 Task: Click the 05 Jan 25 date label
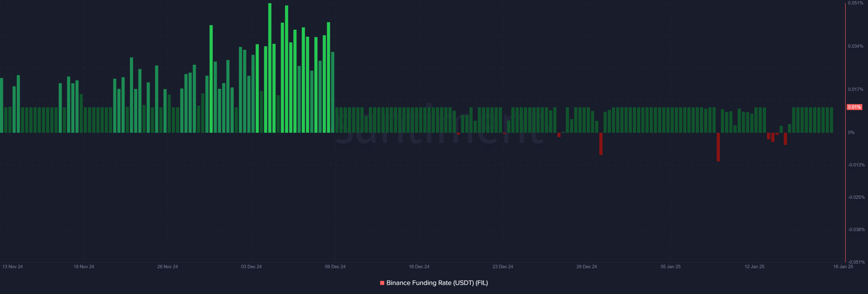(x=670, y=267)
